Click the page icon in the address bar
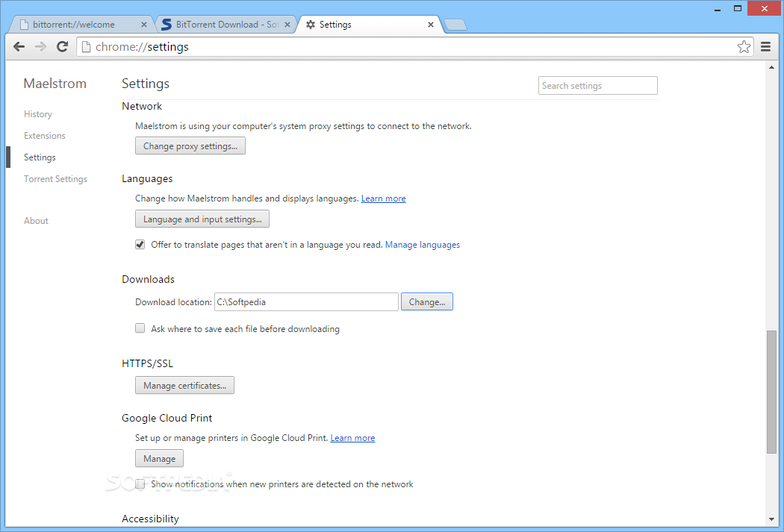The image size is (784, 532). 86,46
